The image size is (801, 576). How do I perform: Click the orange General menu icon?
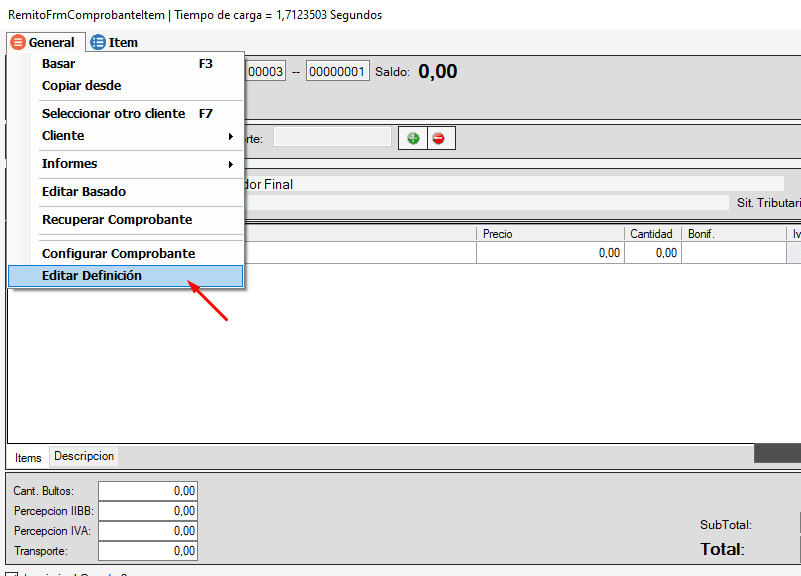(x=18, y=43)
